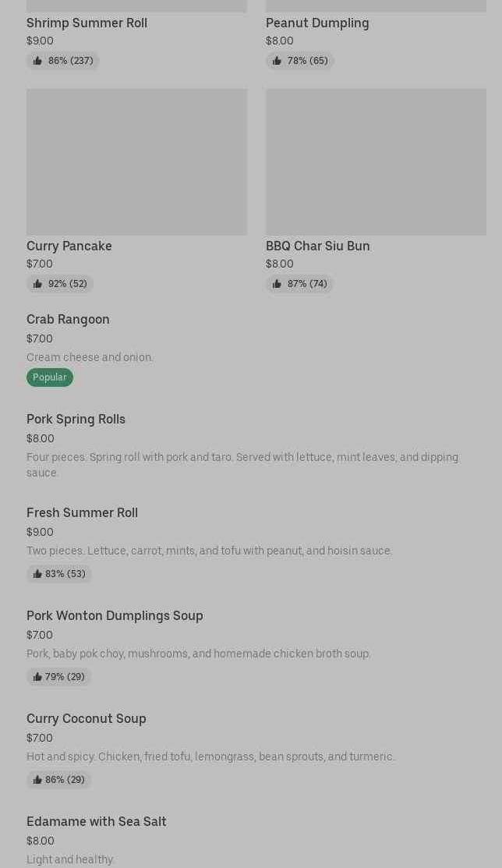Click thumbs-up icon under BBQ Char Siu Bun
This screenshot has height=868, width=502.
(x=277, y=284)
